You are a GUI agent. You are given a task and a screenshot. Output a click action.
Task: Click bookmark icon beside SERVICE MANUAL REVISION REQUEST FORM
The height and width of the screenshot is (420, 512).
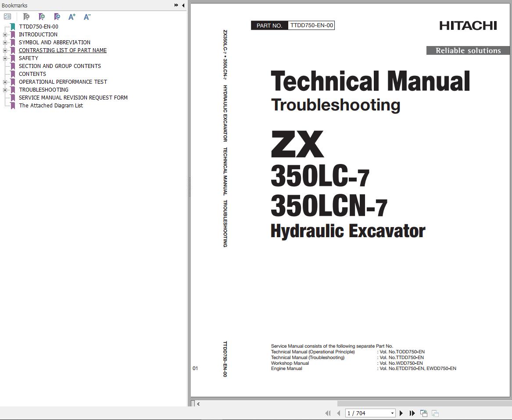(x=13, y=98)
